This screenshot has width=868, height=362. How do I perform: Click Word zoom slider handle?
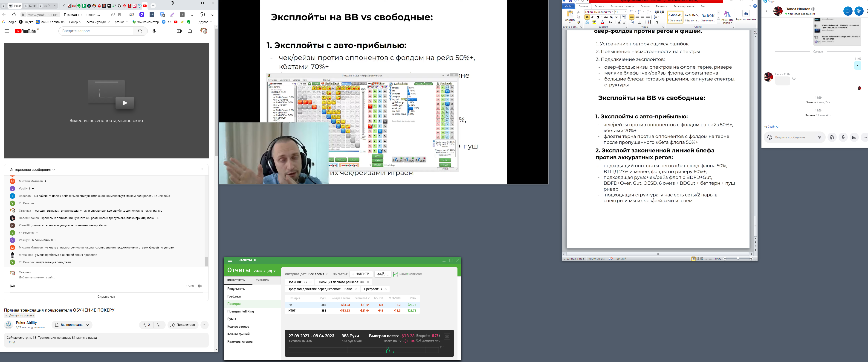click(x=738, y=259)
